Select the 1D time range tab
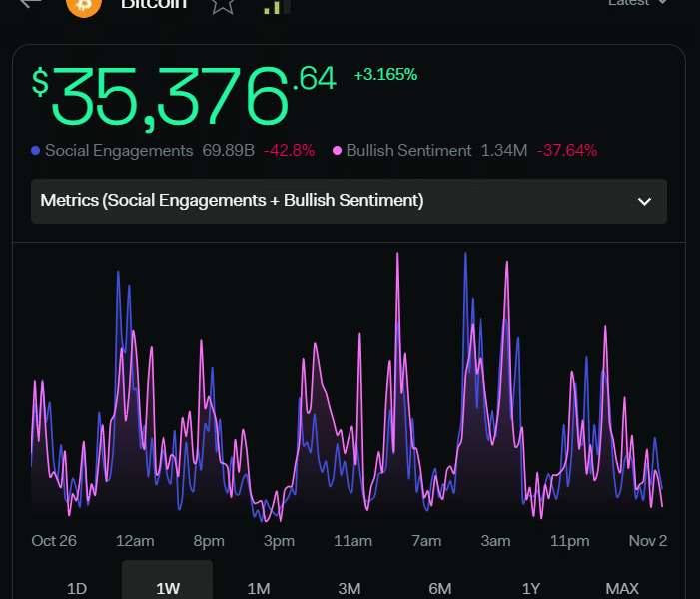Image resolution: width=700 pixels, height=599 pixels. (76, 587)
